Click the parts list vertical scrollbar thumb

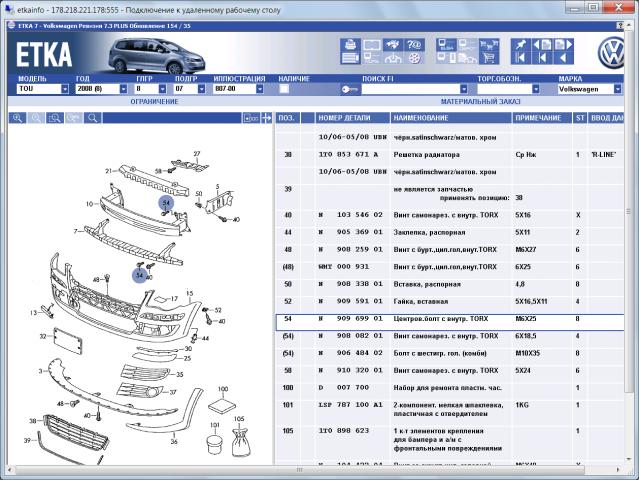coord(629,212)
